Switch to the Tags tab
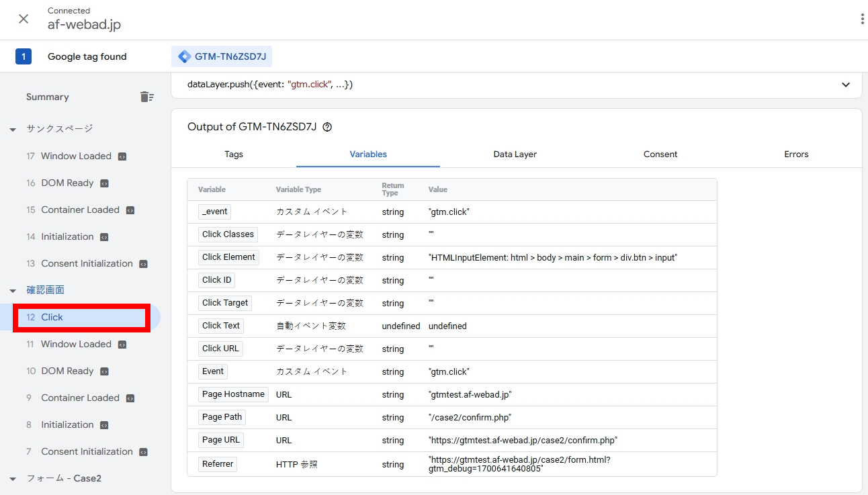This screenshot has height=495, width=868. [x=234, y=154]
